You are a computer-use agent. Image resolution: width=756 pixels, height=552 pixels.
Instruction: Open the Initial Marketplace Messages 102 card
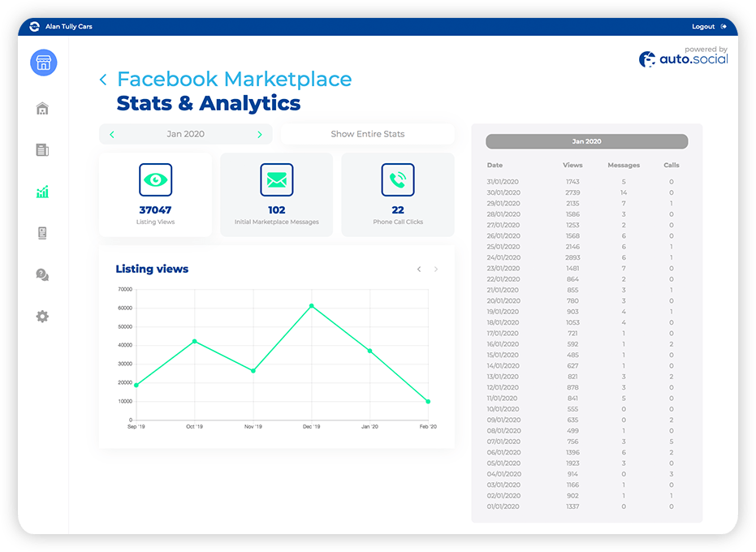point(277,195)
